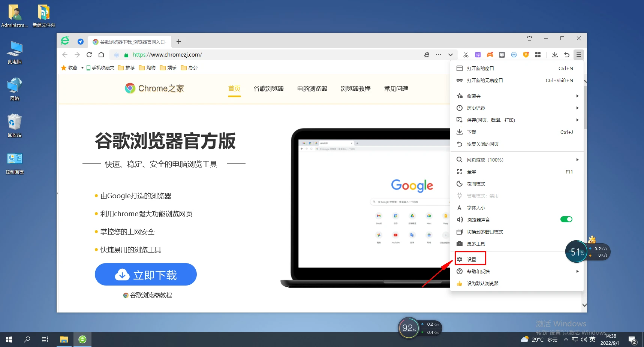
Task: Open taskbar search magnifier
Action: 27,340
